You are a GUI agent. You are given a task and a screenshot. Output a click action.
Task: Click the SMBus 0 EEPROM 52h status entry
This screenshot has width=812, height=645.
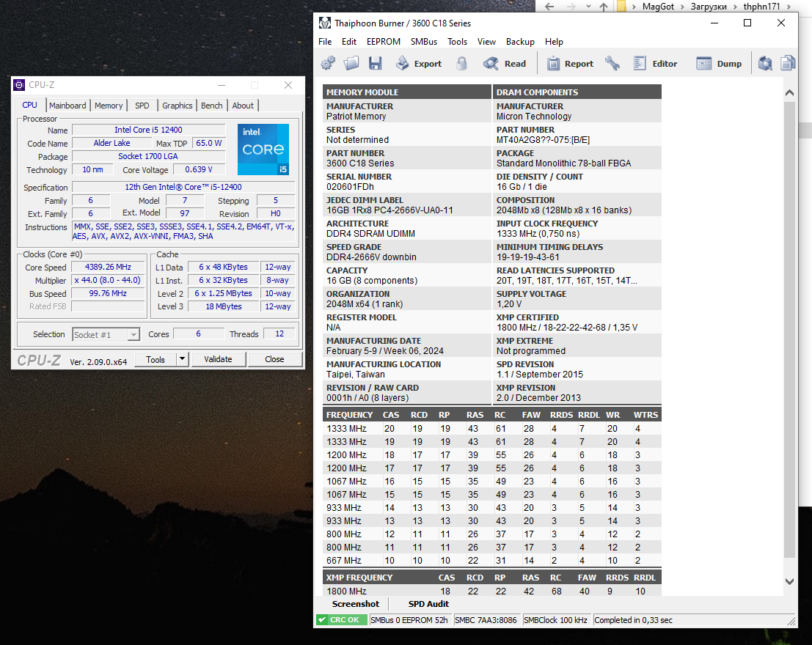tap(409, 619)
